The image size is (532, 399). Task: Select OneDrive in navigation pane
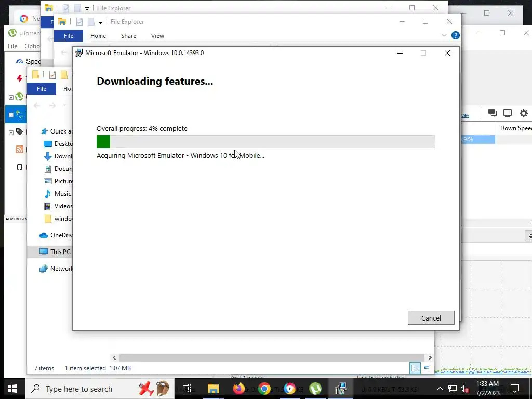56,235
